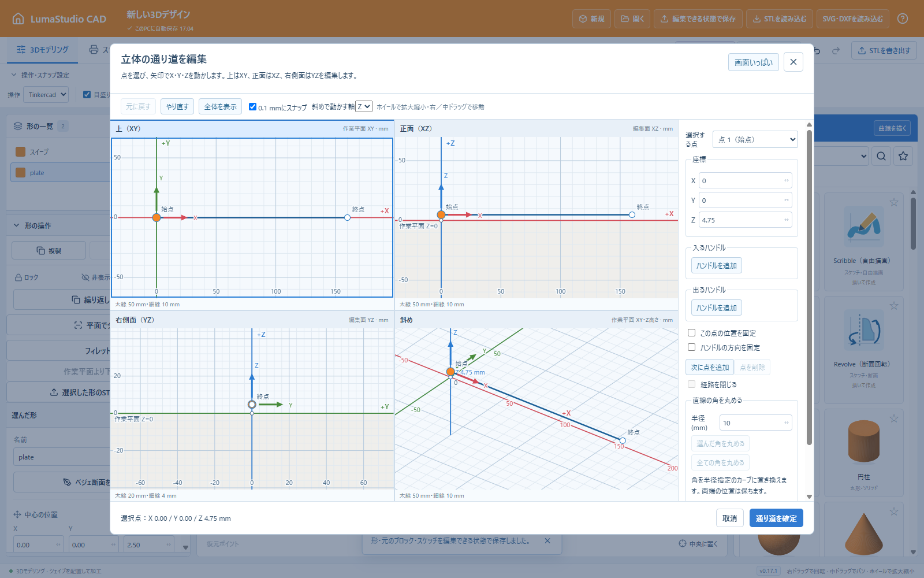
Task: Click the 開く button in the top bar
Action: point(632,19)
